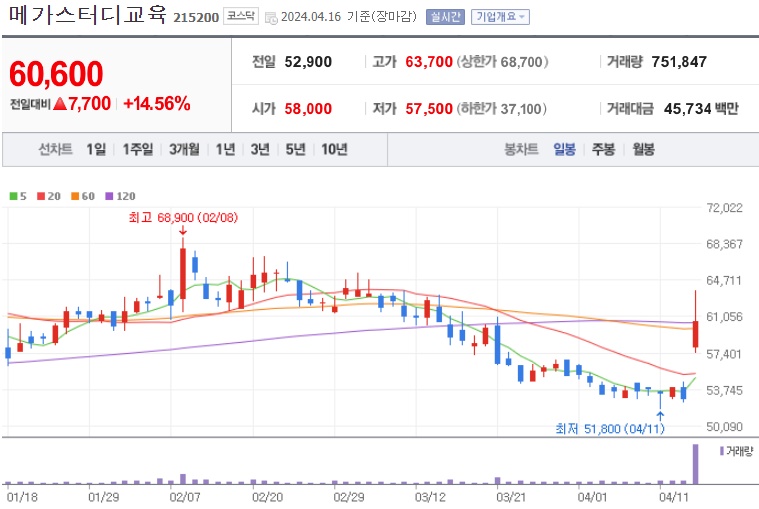Screen dimensions: 759x509
Task: Click the tall red candlestick on 02/08
Action: (x=182, y=273)
